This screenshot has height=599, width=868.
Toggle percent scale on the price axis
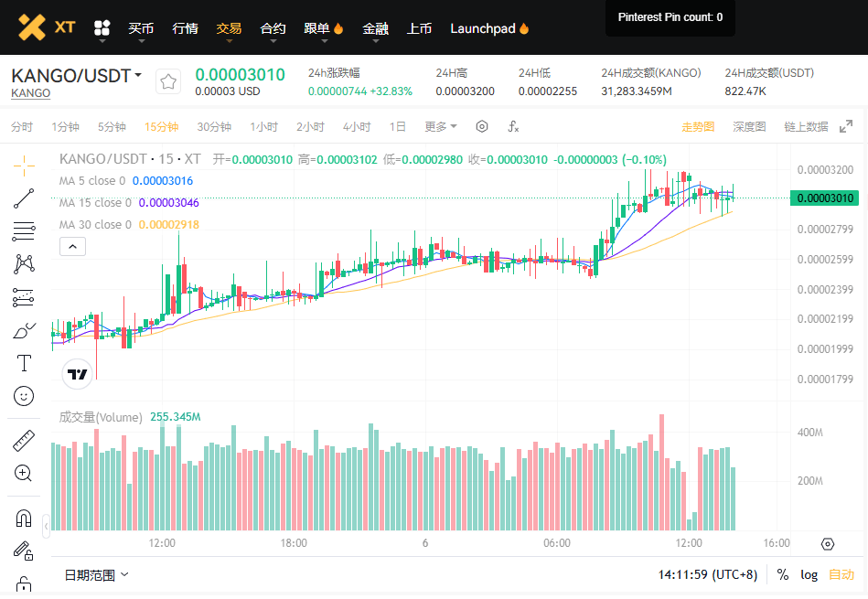pos(783,574)
